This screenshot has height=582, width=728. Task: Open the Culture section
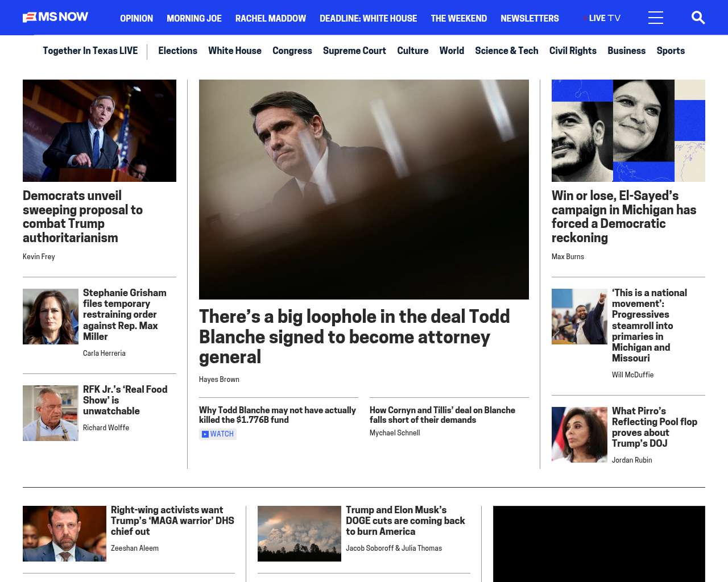(x=412, y=51)
